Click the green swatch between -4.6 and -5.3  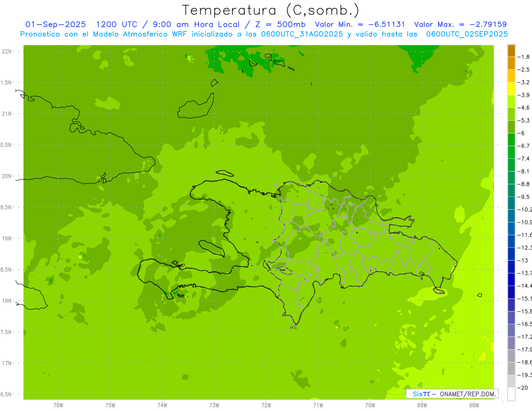tap(511, 114)
